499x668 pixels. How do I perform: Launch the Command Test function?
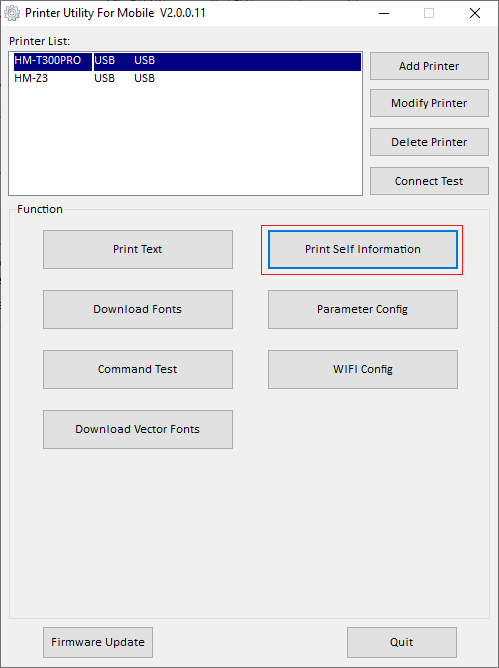(138, 369)
